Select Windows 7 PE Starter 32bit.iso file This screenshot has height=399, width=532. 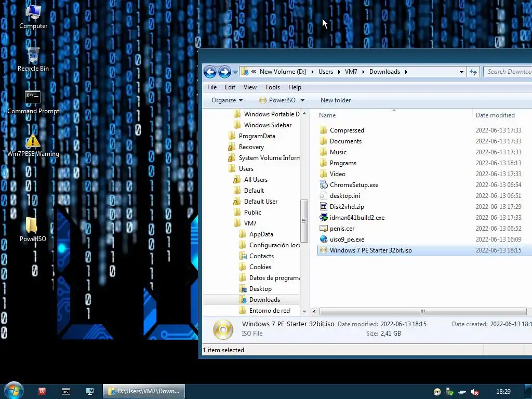tap(425, 250)
